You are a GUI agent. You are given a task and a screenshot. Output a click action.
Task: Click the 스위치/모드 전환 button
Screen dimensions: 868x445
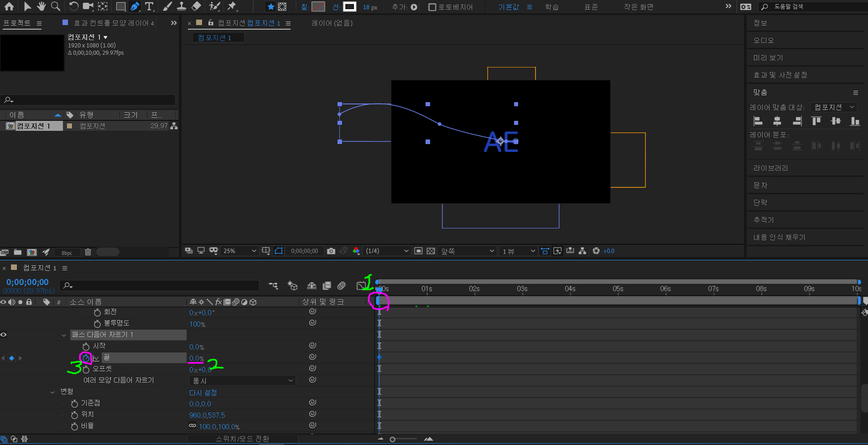pyautogui.click(x=243, y=439)
